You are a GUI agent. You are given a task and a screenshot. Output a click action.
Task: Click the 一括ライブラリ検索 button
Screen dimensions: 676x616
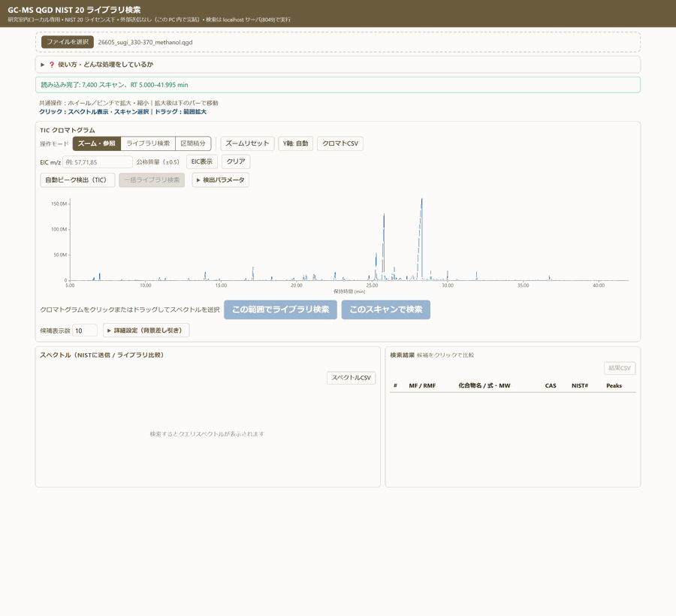click(x=152, y=180)
